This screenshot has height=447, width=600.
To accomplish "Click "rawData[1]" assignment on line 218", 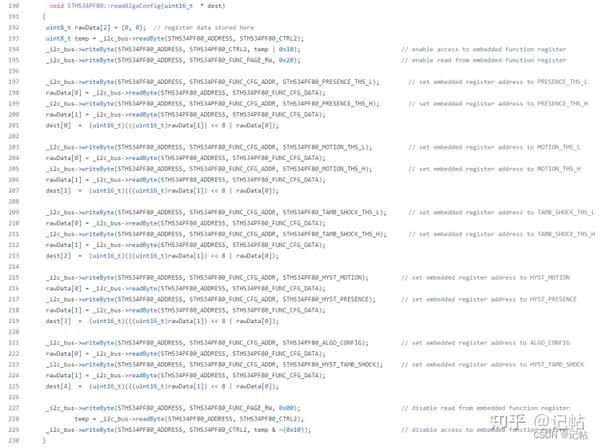I will [x=64, y=310].
